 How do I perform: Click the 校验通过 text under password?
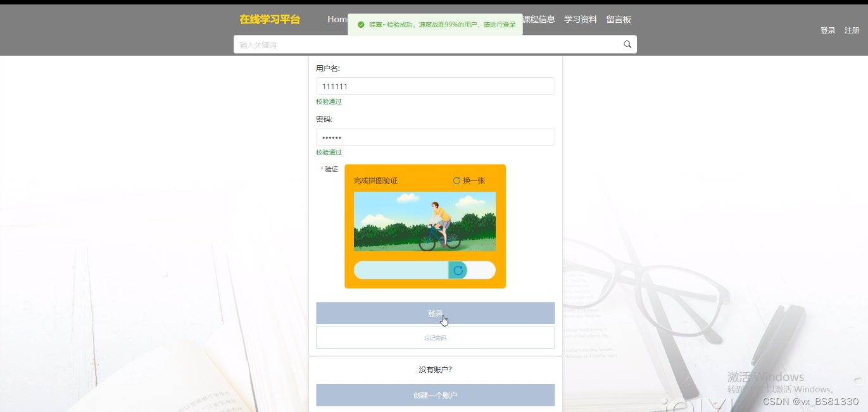329,153
